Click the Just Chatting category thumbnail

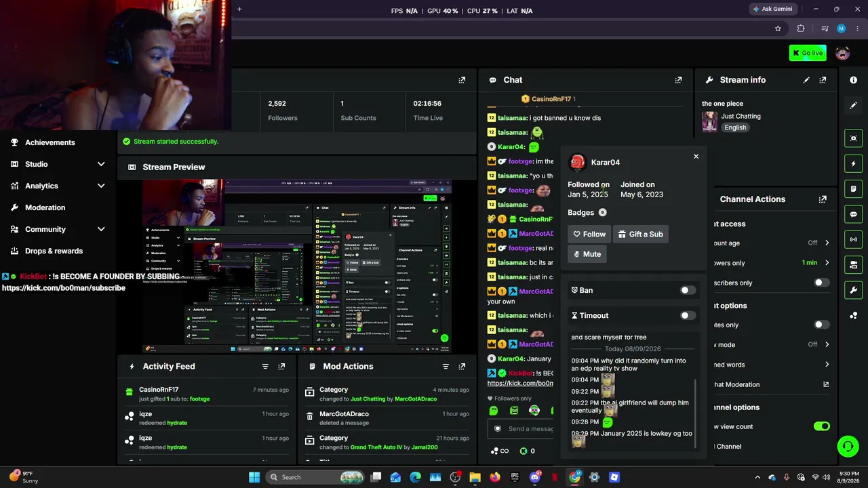709,121
